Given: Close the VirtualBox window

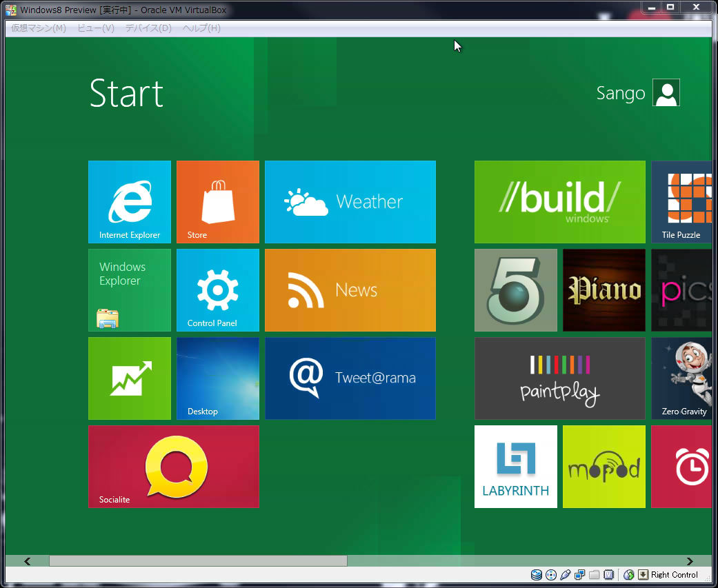Looking at the screenshot, I should tap(695, 8).
